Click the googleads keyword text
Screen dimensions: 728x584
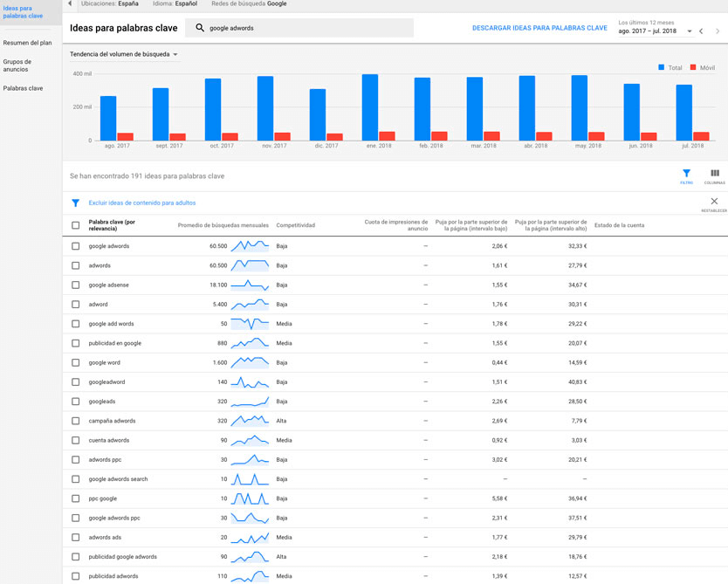click(x=101, y=402)
